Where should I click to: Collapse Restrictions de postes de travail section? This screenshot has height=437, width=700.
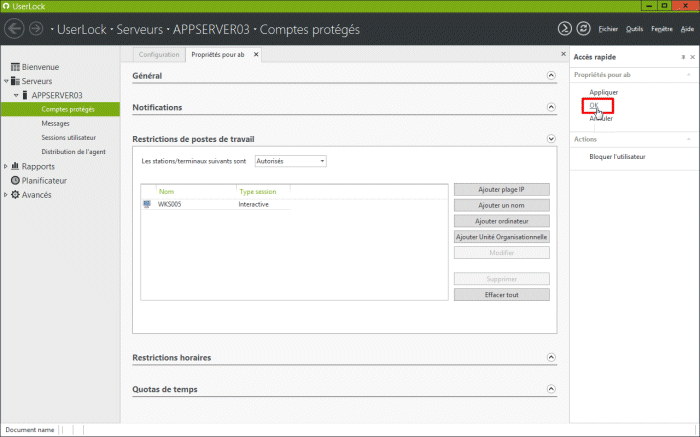pyautogui.click(x=551, y=139)
